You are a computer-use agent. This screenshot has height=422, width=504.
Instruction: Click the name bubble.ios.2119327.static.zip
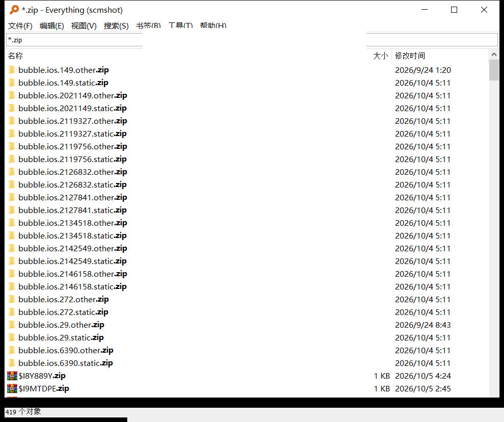click(73, 134)
